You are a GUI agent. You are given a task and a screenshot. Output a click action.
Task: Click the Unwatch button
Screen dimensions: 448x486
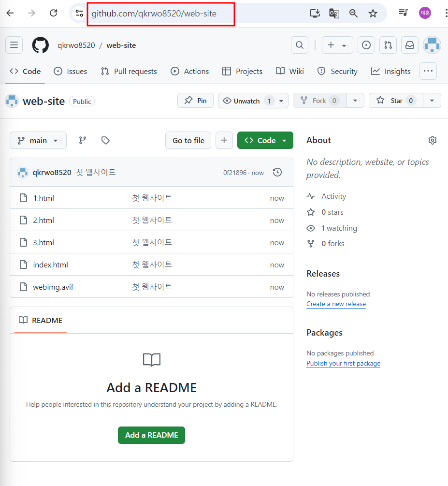click(253, 101)
